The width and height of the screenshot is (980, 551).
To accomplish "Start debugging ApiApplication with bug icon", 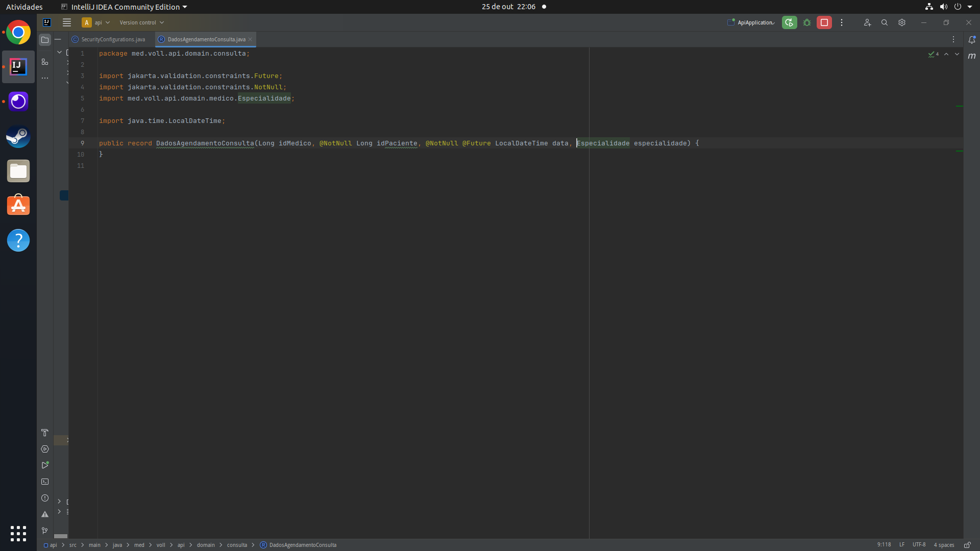I will tap(807, 22).
